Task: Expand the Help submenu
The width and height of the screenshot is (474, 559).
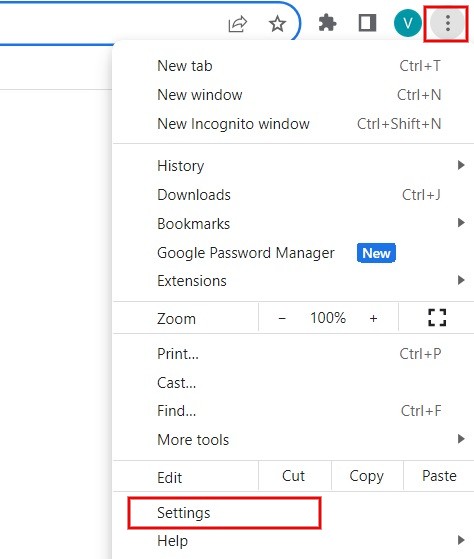Action: (294, 541)
